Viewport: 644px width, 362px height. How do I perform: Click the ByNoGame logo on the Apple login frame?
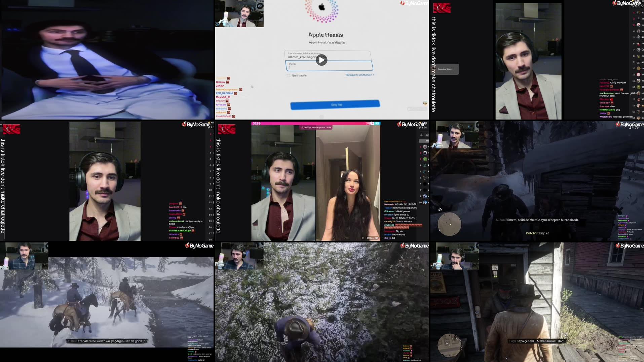(x=414, y=3)
